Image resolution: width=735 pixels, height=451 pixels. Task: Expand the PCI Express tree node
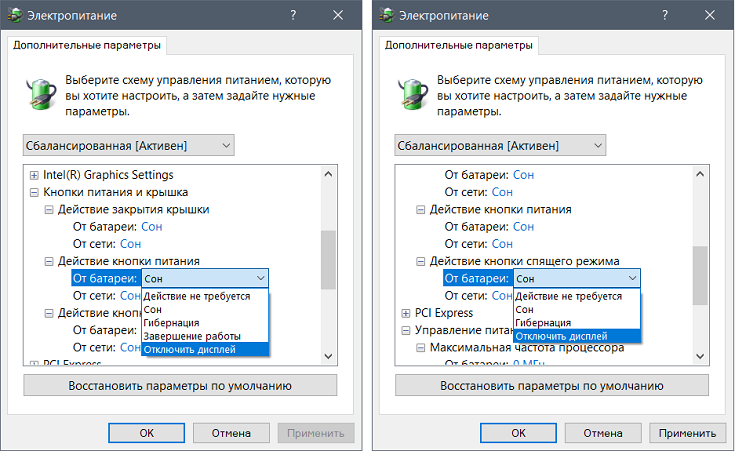pos(406,313)
